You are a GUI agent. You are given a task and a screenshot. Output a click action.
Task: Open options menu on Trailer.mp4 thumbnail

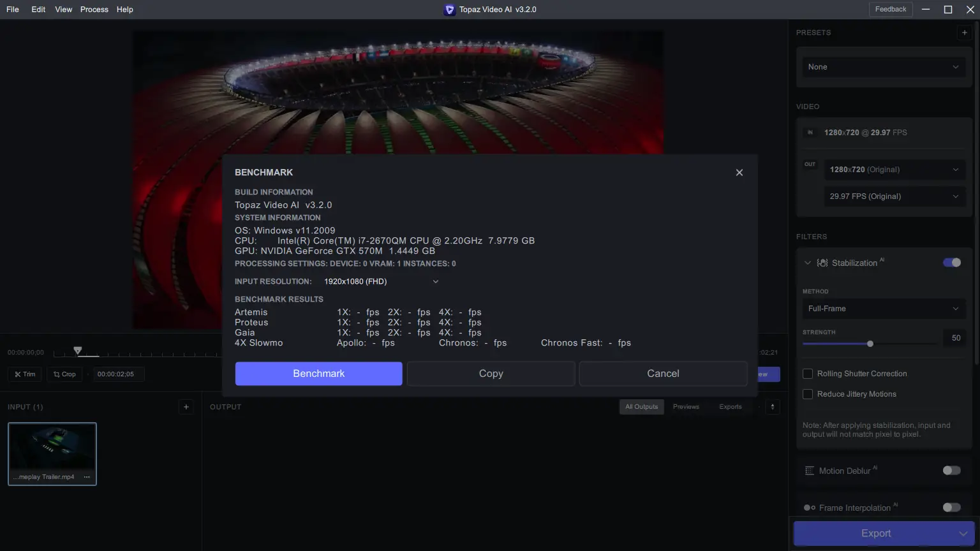tap(87, 477)
